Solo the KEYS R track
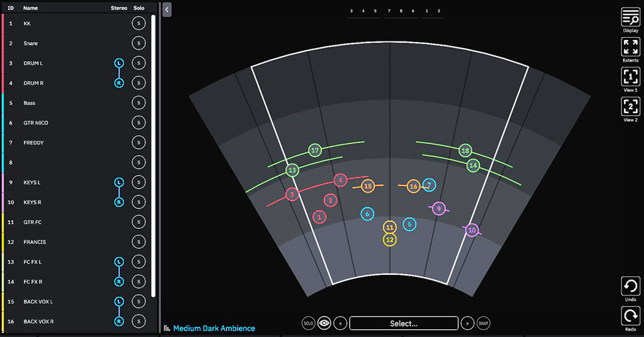 point(139,202)
